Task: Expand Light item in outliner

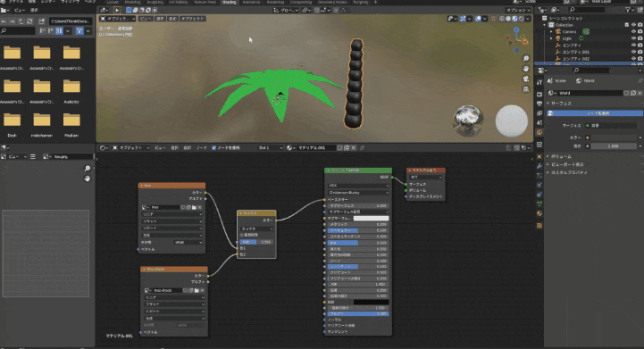Action: point(552,38)
